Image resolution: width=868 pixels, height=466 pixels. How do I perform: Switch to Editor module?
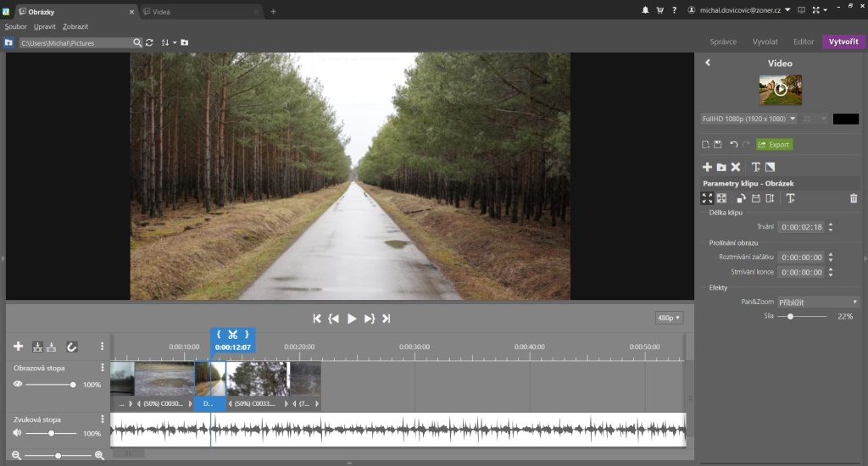(x=804, y=42)
